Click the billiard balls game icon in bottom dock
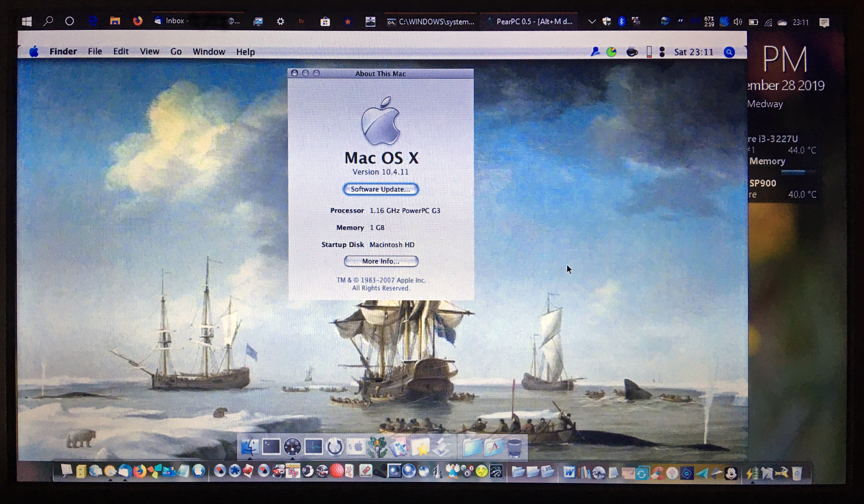864x504 pixels. pos(468,471)
